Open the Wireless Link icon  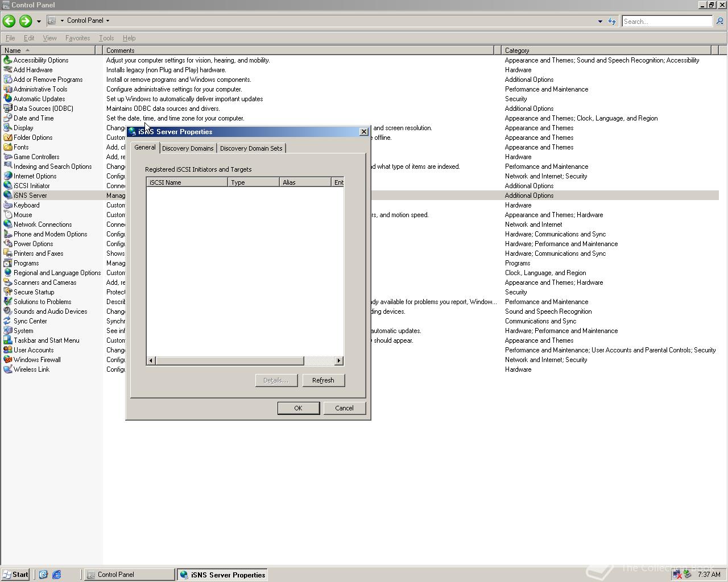(x=8, y=369)
